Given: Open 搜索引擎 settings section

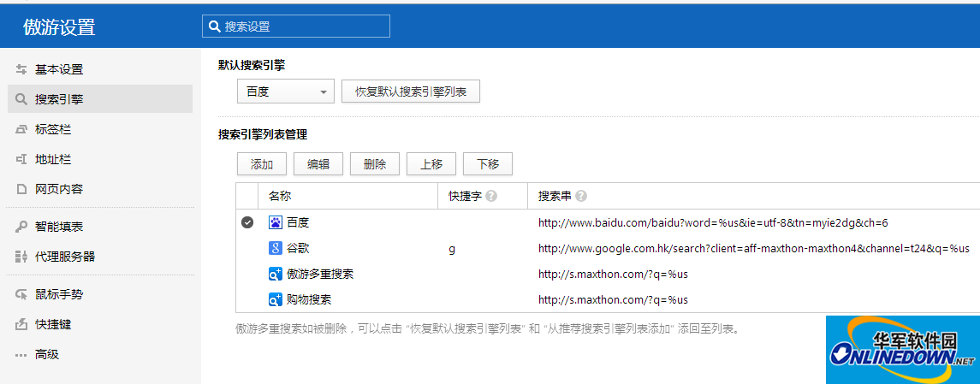Looking at the screenshot, I should [x=99, y=99].
